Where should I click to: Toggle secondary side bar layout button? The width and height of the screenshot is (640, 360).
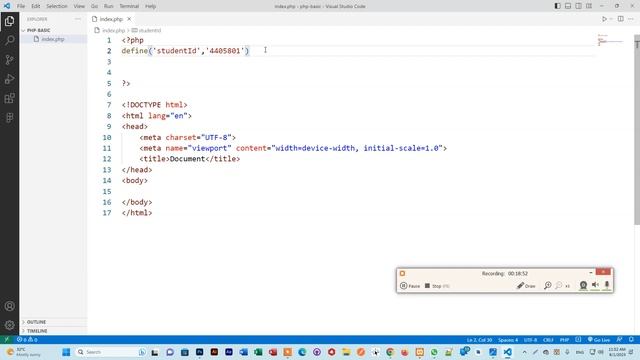(x=578, y=6)
